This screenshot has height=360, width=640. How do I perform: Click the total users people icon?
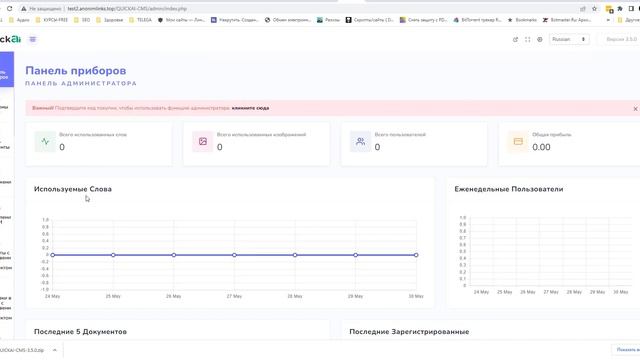click(x=360, y=142)
